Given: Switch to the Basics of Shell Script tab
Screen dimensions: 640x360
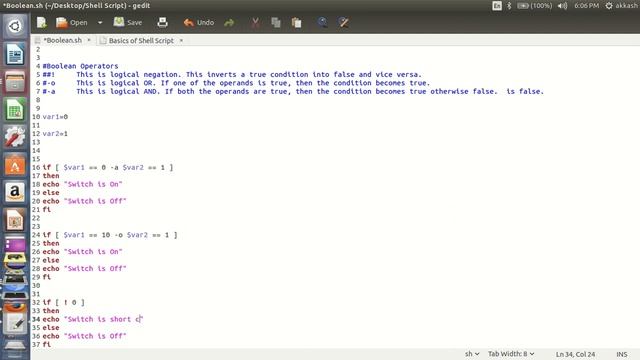Looking at the screenshot, I should tap(141, 40).
